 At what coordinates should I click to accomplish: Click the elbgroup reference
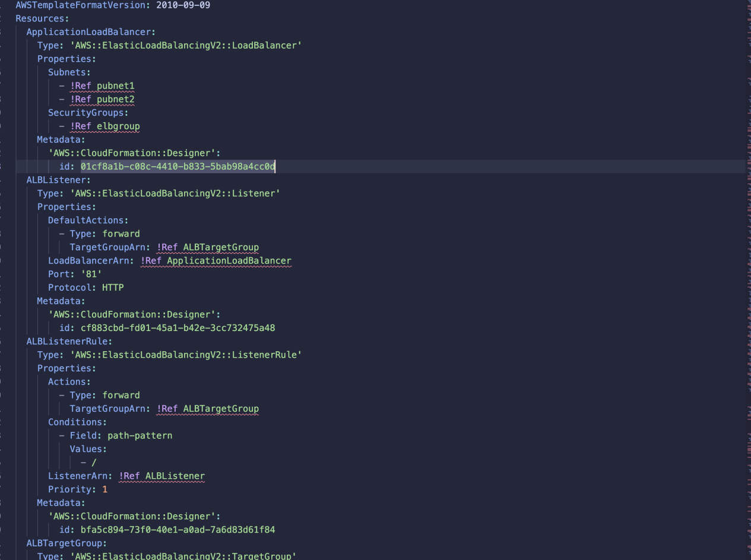click(x=118, y=126)
